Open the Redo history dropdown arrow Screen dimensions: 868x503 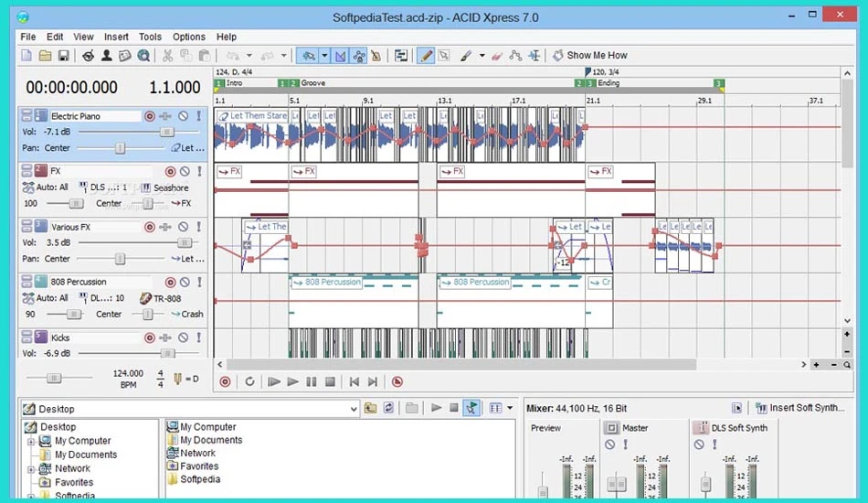pos(284,56)
